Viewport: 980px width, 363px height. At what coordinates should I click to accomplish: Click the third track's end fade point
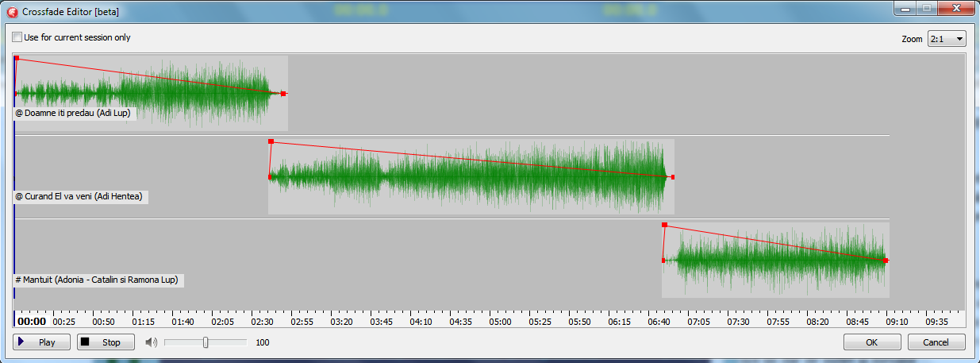tap(886, 261)
